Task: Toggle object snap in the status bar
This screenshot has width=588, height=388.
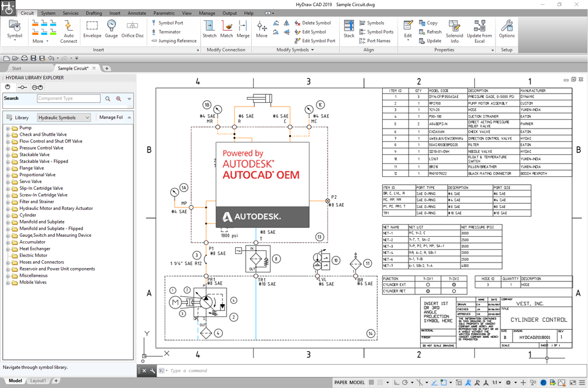Action: [x=443, y=382]
